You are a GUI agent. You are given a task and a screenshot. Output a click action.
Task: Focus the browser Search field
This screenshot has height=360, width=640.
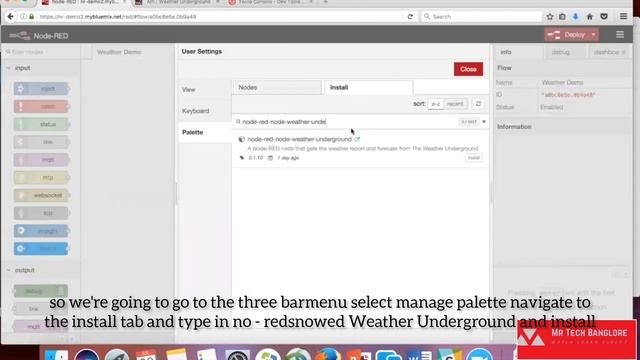click(x=482, y=17)
